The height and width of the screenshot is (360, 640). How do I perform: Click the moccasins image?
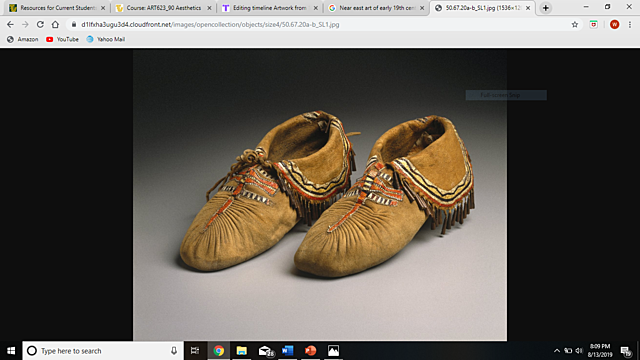click(320, 195)
